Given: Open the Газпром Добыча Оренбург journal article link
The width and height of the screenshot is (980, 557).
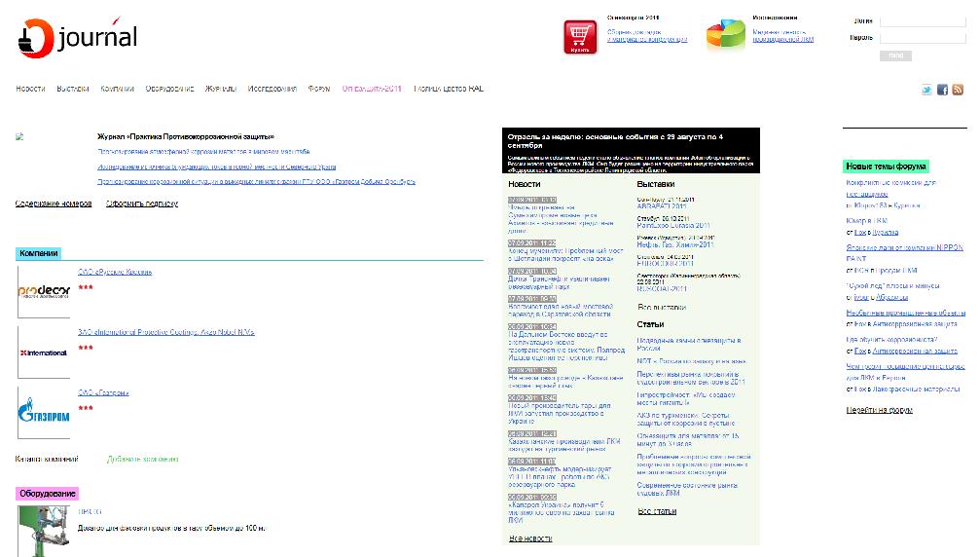Looking at the screenshot, I should pos(256,182).
